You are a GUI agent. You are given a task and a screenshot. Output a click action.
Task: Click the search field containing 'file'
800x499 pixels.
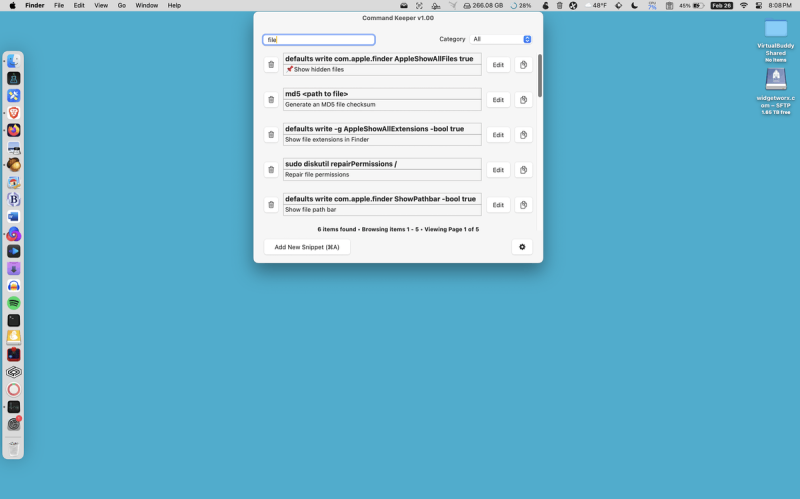[319, 39]
